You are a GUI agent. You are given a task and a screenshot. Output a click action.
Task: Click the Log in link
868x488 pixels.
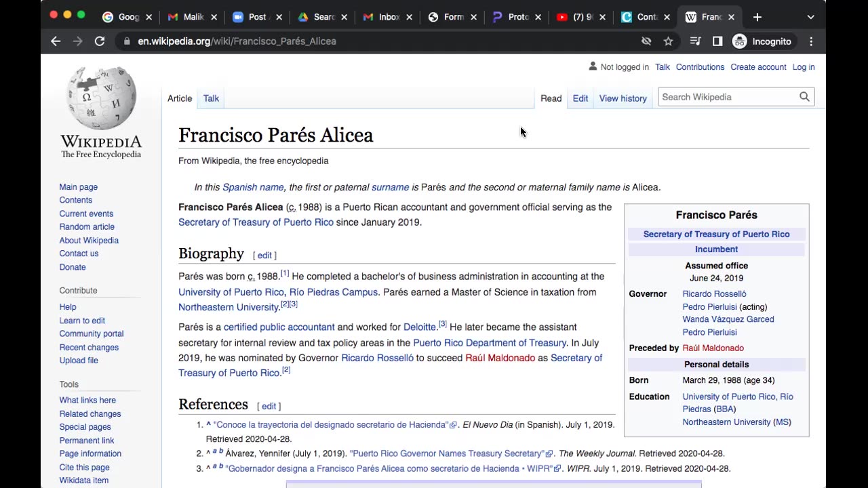pos(804,67)
